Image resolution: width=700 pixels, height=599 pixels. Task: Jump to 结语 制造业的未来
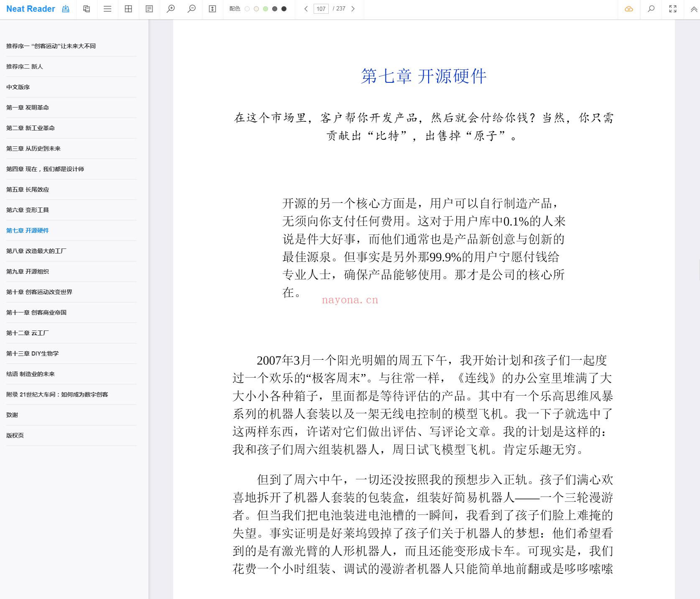tap(31, 374)
